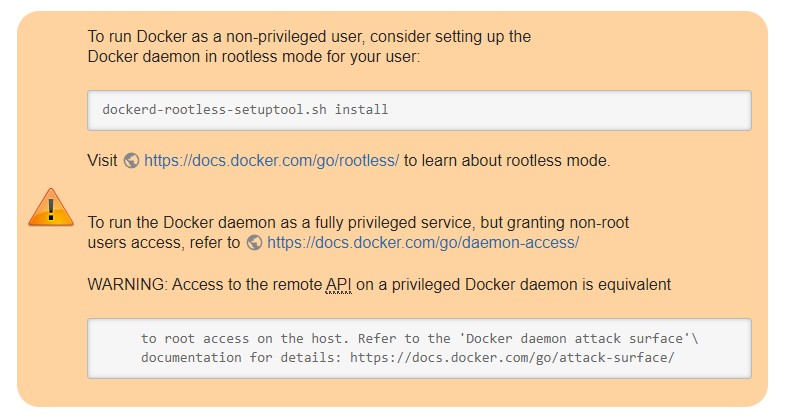
Task: Click the globe icon beside the daemon-access link
Action: pos(254,242)
